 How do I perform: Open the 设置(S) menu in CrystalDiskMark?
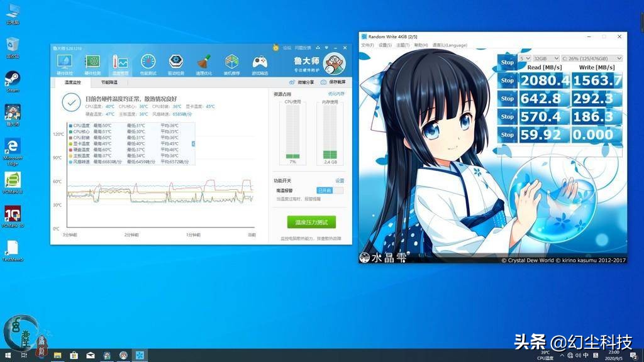(386, 45)
